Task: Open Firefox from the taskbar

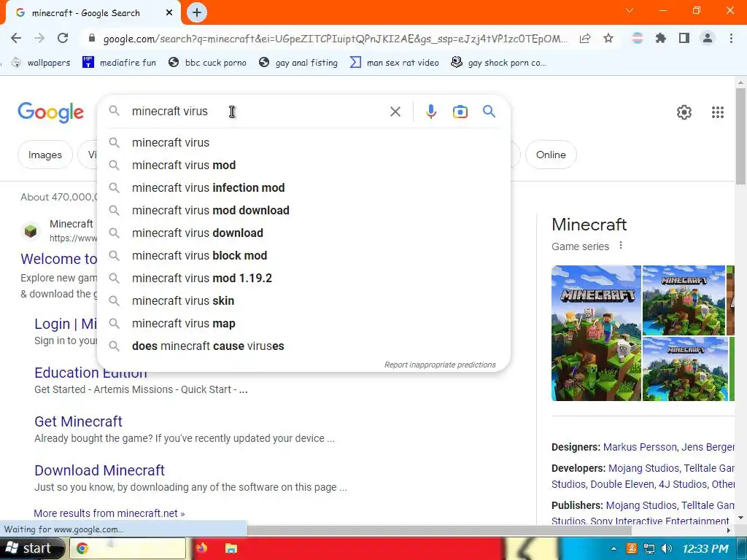Action: (x=201, y=548)
